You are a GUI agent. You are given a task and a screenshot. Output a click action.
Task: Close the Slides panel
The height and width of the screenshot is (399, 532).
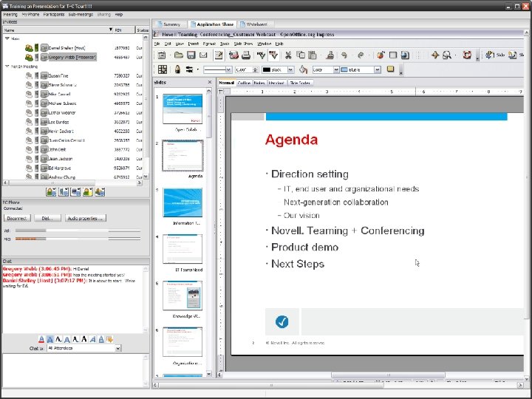210,82
